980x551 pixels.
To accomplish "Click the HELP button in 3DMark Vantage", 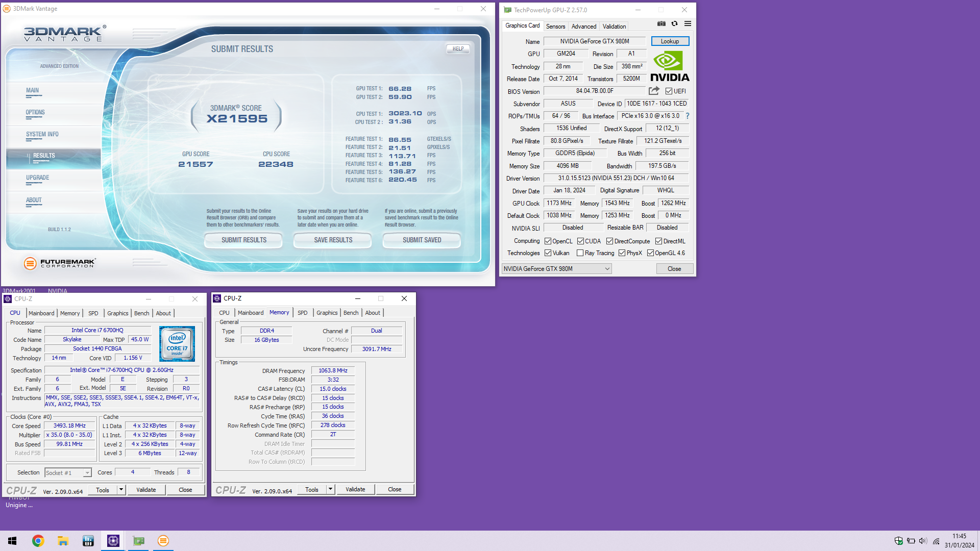I will 458,49.
